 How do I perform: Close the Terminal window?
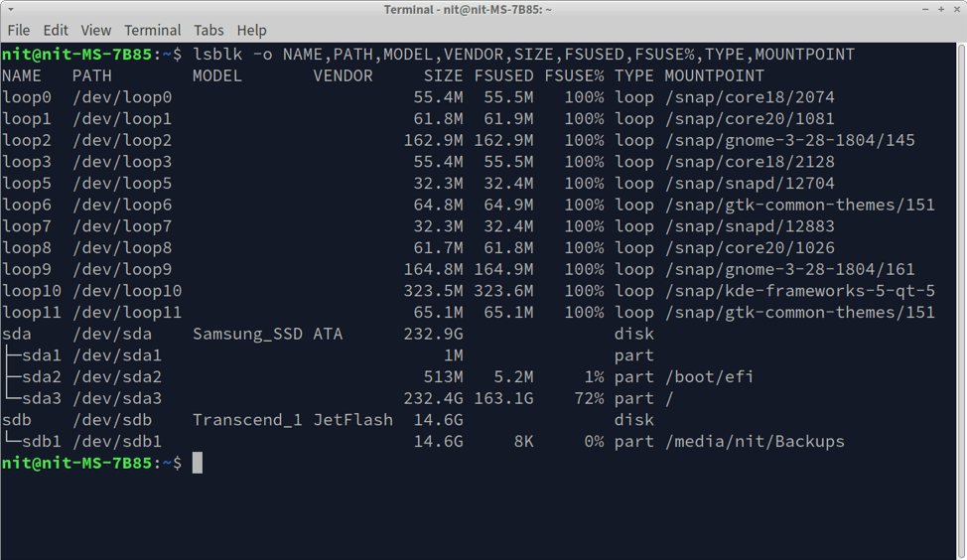click(x=956, y=9)
